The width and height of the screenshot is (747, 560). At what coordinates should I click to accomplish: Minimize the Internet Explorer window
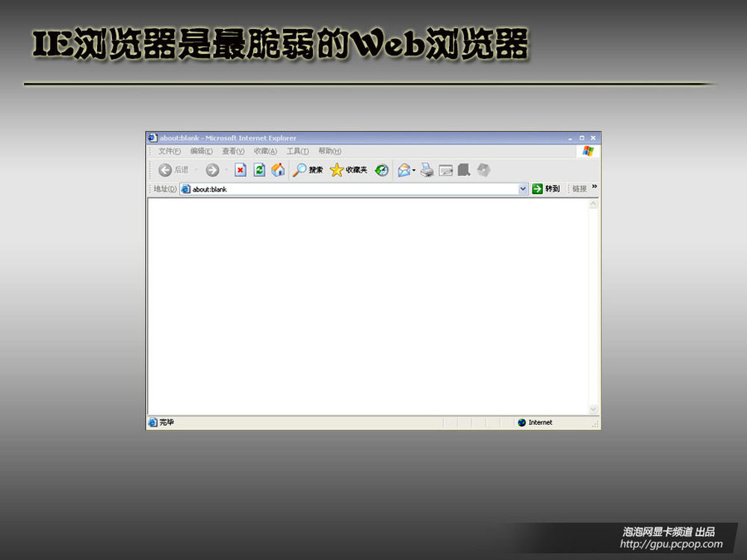[570, 138]
